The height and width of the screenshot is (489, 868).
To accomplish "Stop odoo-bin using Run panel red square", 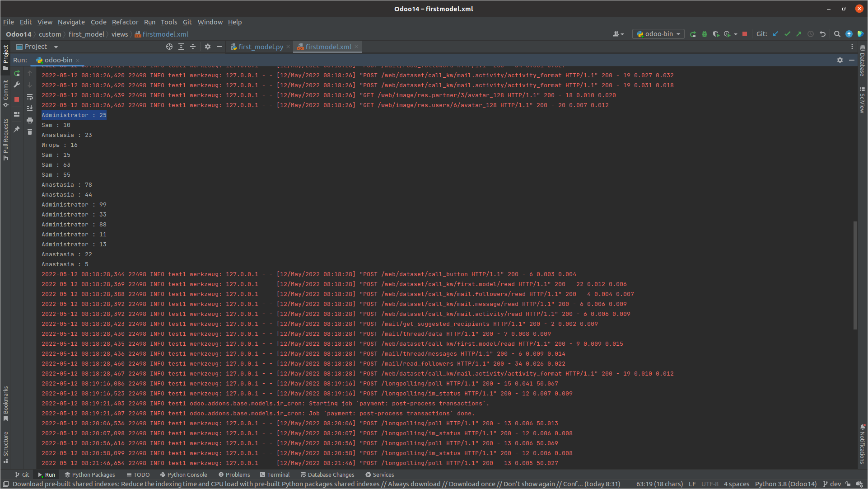I will tap(17, 99).
